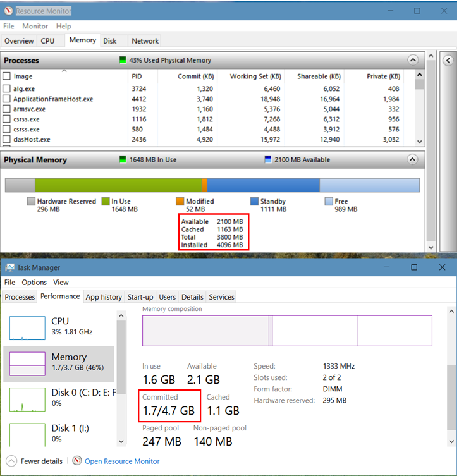
Task: Click the Memory composition bar in Task Manager
Action: click(x=287, y=331)
